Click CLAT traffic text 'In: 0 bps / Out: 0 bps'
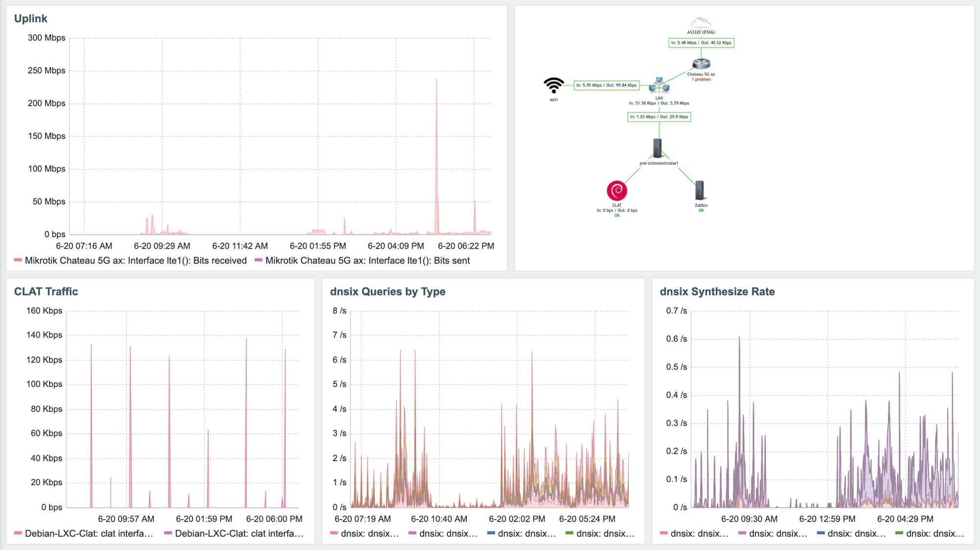This screenshot has height=550, width=980. [617, 210]
